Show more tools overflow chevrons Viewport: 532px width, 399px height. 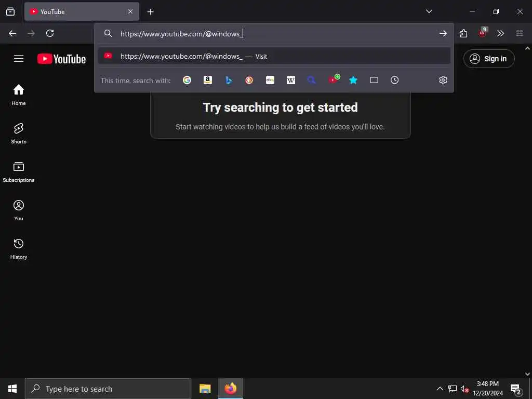[500, 33]
